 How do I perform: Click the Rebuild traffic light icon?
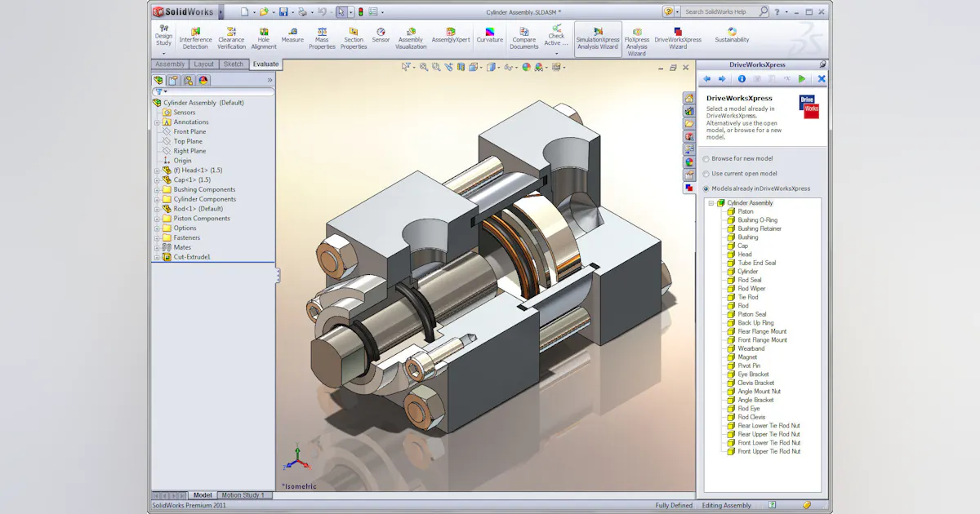click(360, 12)
